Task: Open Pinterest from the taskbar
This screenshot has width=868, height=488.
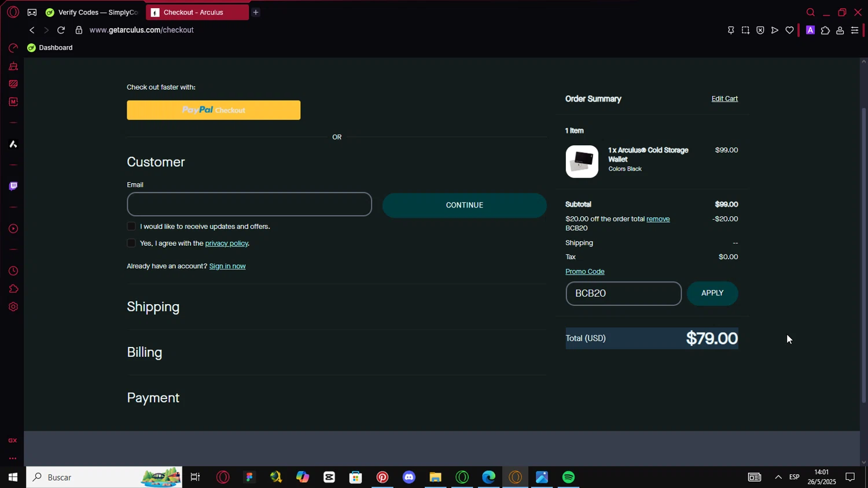Action: (x=382, y=477)
